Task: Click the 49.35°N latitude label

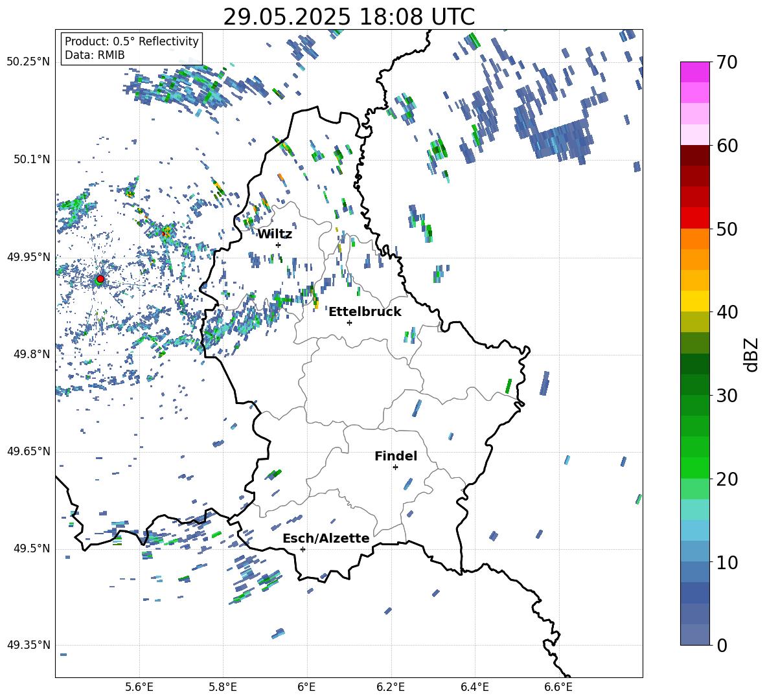Action: click(29, 645)
